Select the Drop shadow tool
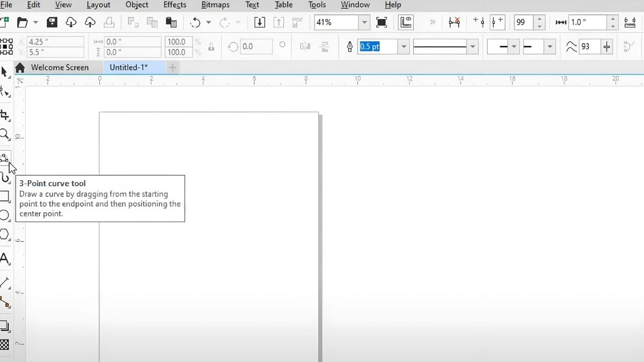 [x=4, y=326]
